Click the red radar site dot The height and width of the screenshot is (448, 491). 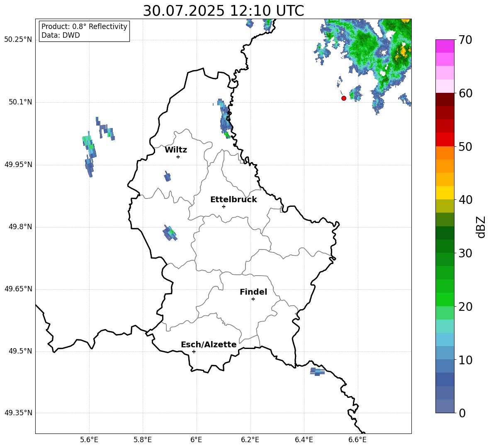(x=344, y=98)
